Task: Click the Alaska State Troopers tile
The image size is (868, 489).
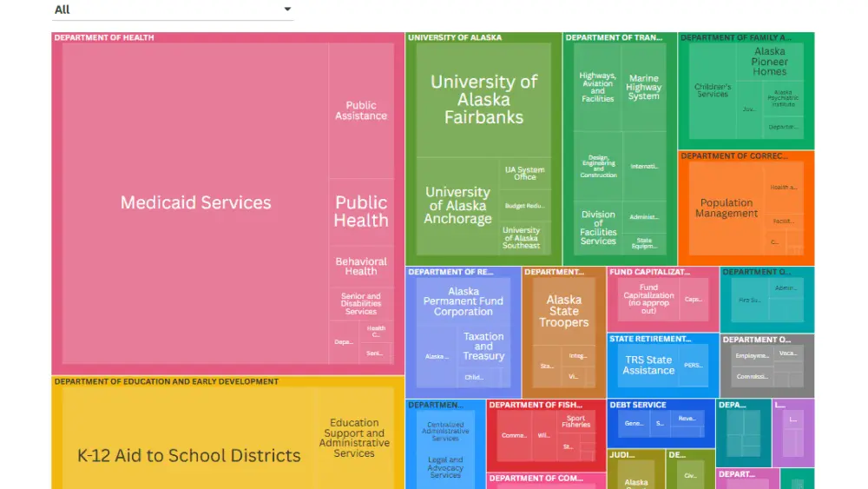Action: point(563,311)
